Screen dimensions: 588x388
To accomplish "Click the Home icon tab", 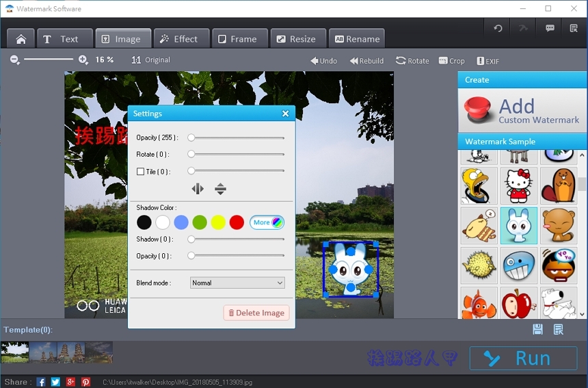I will pos(21,39).
